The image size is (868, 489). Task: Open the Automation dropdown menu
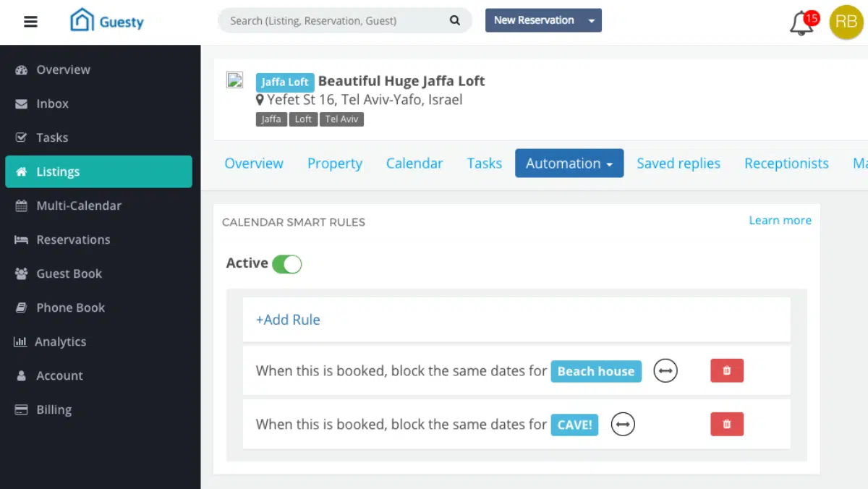click(569, 163)
